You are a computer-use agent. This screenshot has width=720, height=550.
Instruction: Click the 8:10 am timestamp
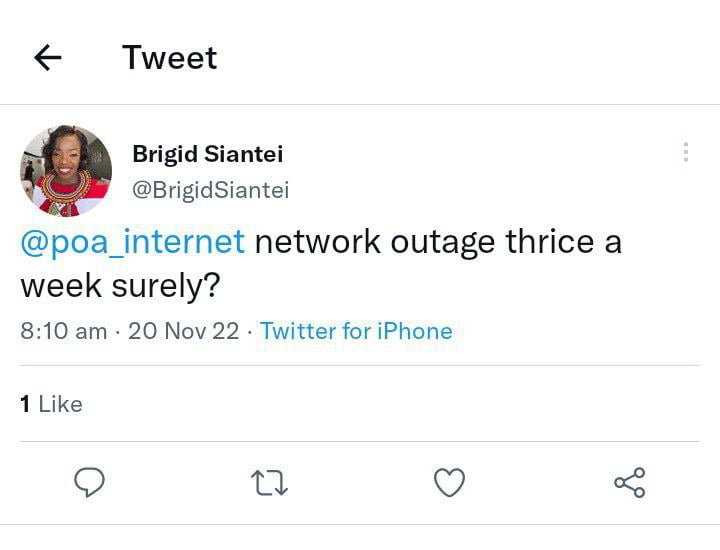(63, 331)
